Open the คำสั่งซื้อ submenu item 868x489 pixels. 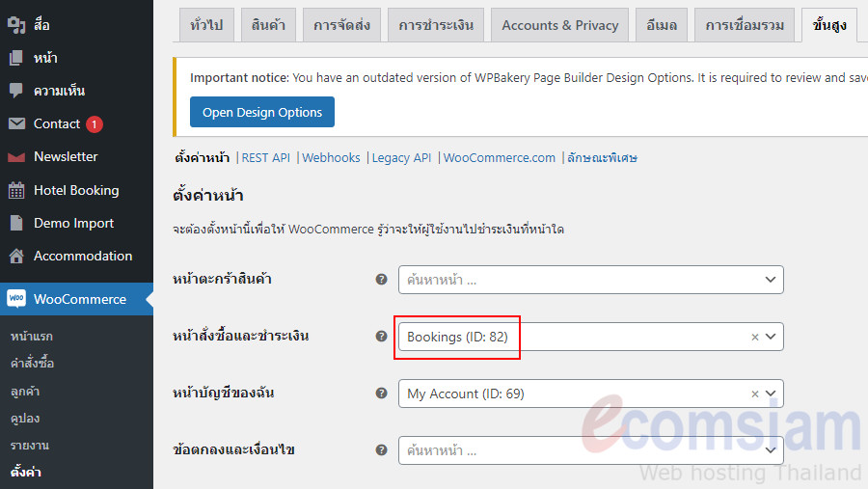click(32, 364)
